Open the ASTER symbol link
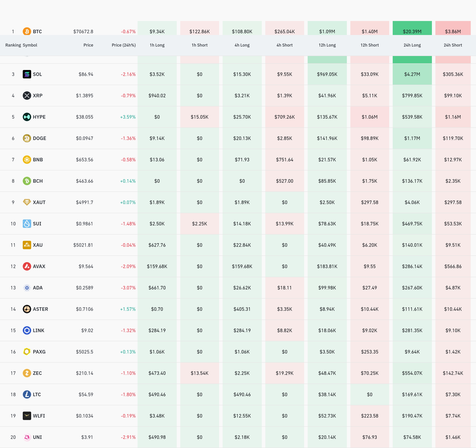 40,309
